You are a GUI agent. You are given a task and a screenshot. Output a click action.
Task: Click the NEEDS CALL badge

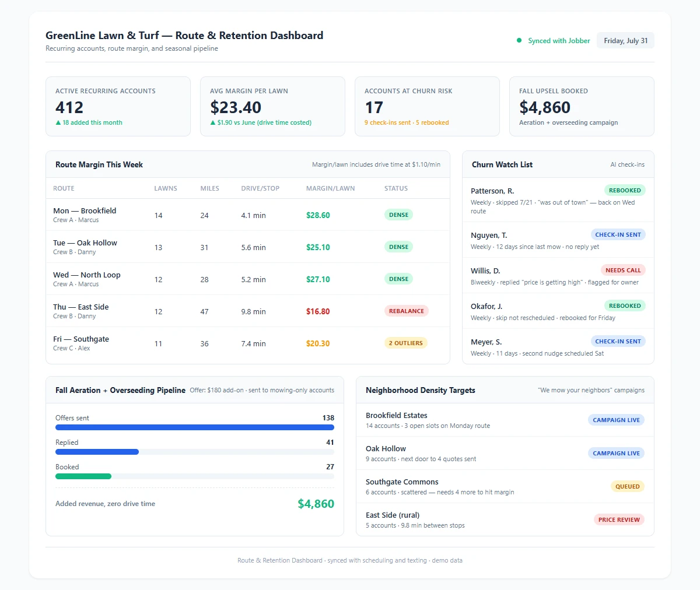623,270
